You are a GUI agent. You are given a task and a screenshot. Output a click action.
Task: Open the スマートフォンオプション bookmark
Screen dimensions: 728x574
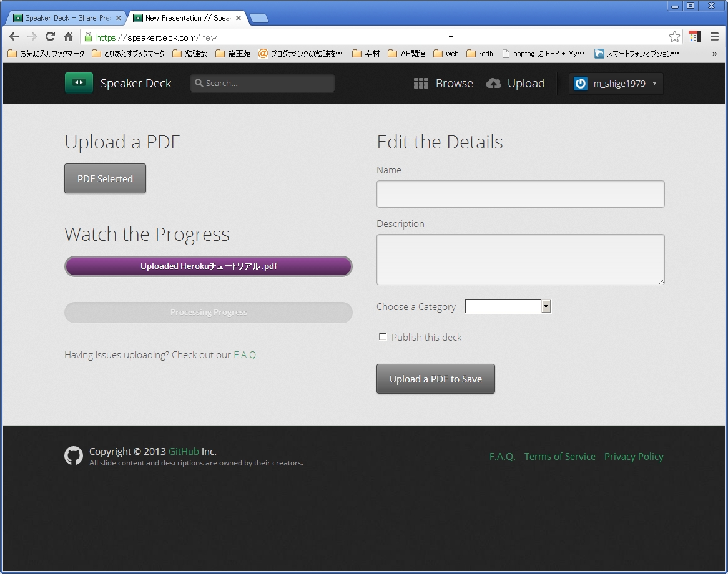pos(637,54)
